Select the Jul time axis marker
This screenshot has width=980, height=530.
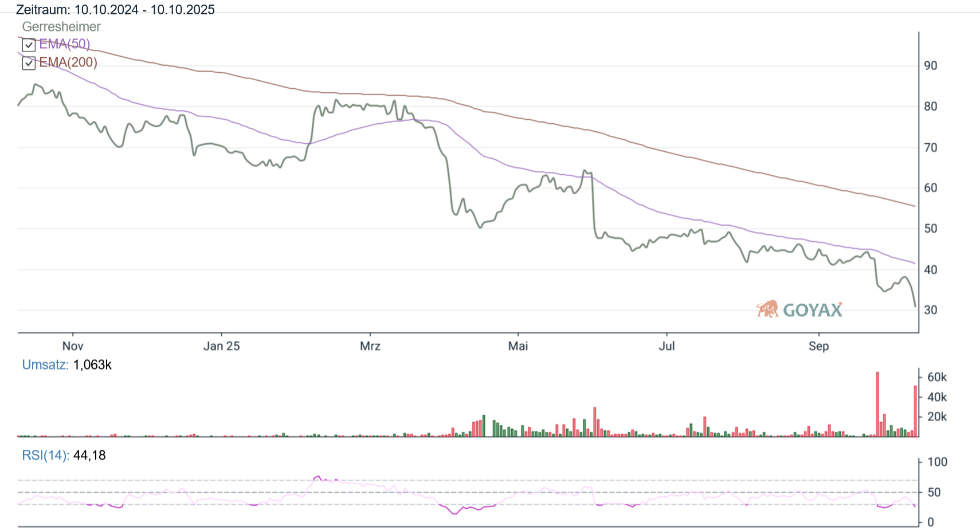click(667, 346)
